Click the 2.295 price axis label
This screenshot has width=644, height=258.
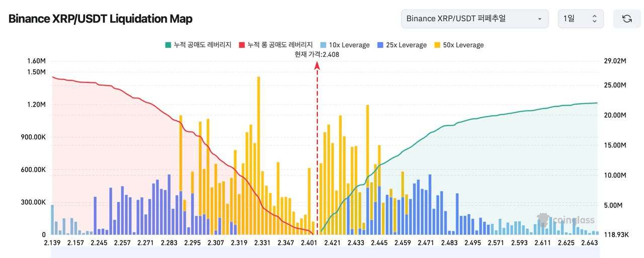pyautogui.click(x=192, y=243)
